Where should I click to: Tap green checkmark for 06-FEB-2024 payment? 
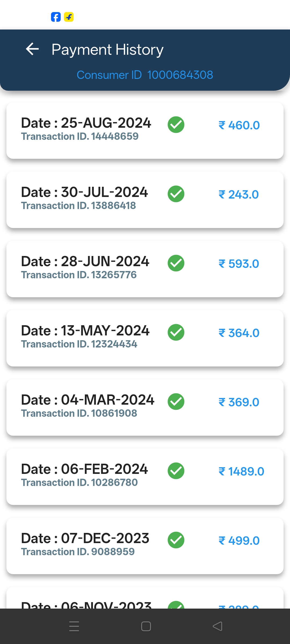(176, 471)
